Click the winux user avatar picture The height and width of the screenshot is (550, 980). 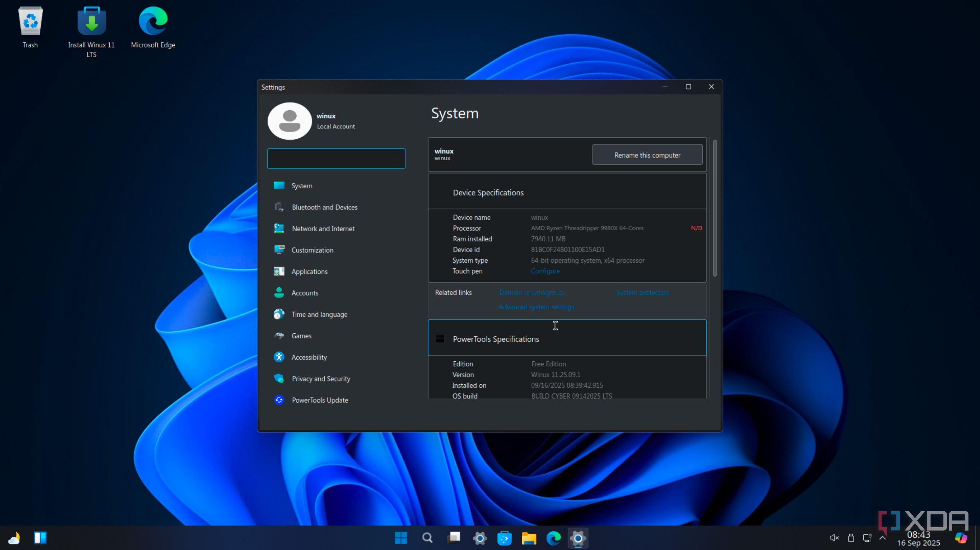coord(289,121)
